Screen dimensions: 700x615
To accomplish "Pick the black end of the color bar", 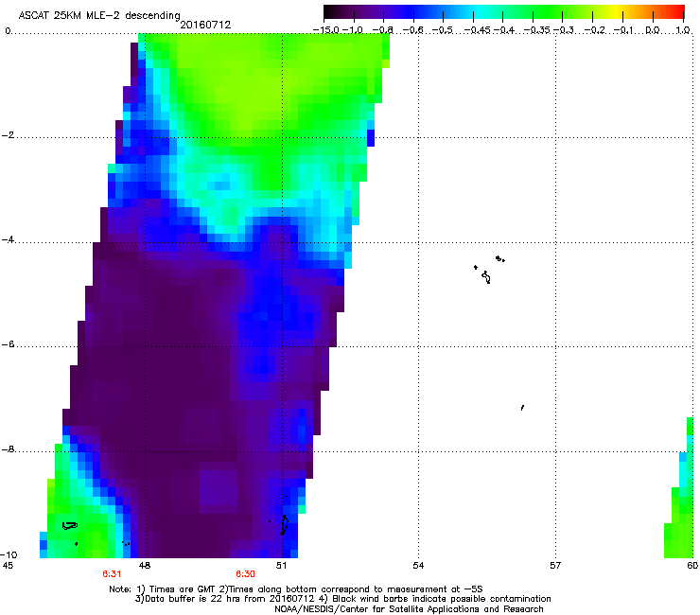I will (330, 11).
